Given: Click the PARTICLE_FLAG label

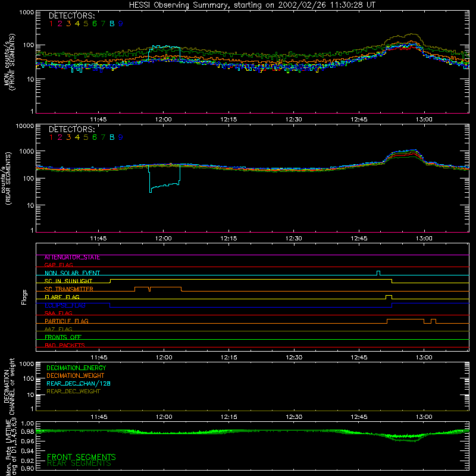Looking at the screenshot, I should (67, 321).
